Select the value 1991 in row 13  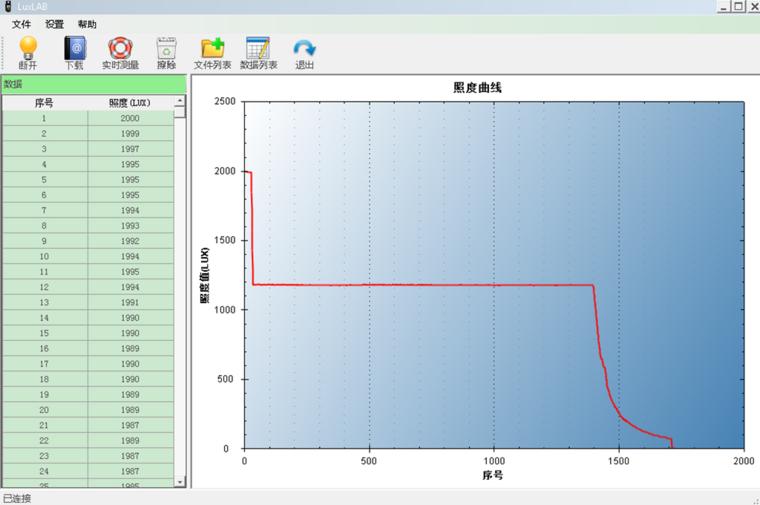(130, 302)
